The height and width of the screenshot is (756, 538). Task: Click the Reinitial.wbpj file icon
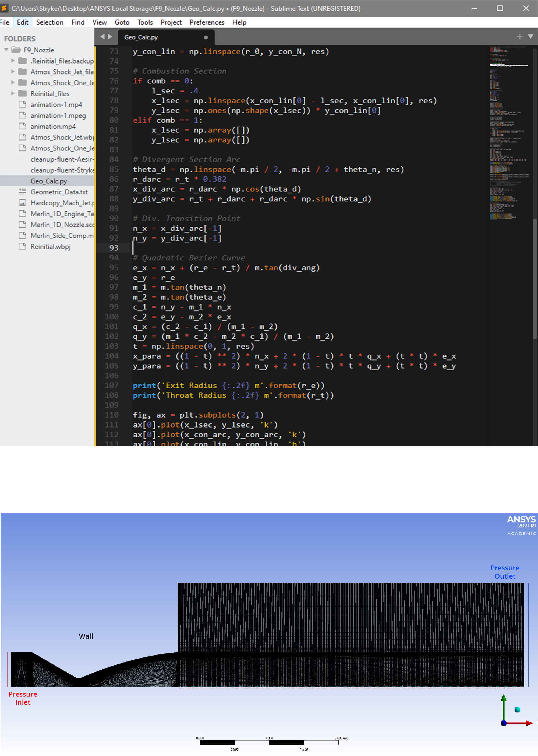(x=22, y=246)
